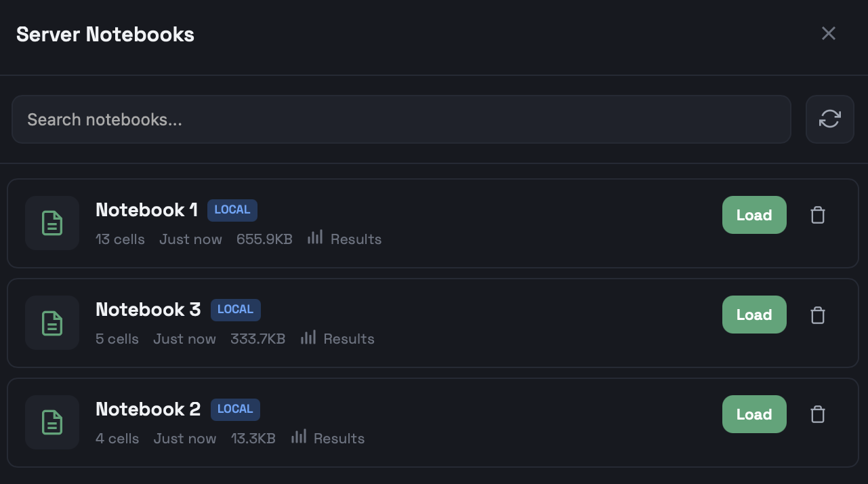Click Notebook 2 document file icon
The image size is (868, 484).
[52, 422]
